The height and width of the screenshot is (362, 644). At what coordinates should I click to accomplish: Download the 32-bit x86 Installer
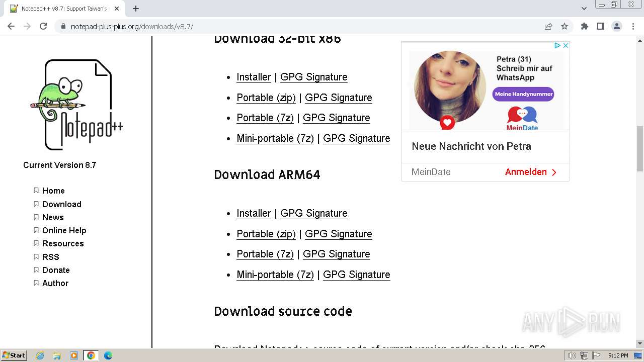[254, 77]
